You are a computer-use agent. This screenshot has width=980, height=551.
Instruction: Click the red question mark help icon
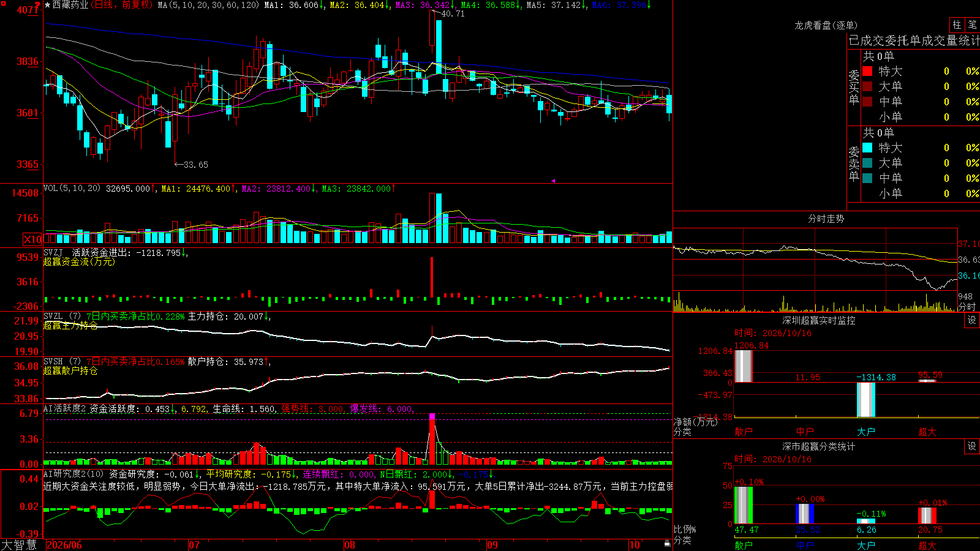coord(37,4)
